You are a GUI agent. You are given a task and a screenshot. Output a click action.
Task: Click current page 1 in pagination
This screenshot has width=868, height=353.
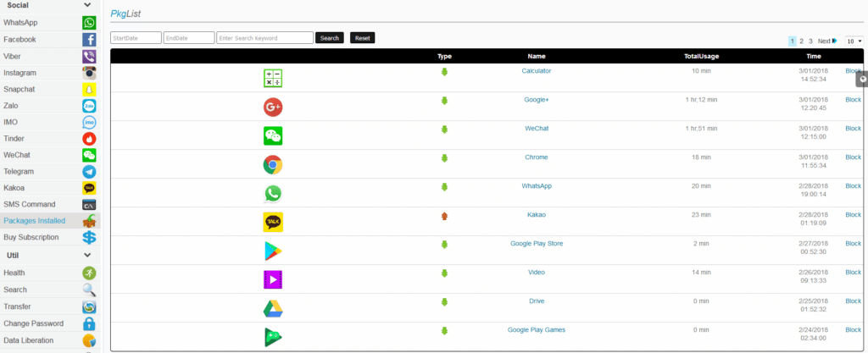tap(793, 41)
